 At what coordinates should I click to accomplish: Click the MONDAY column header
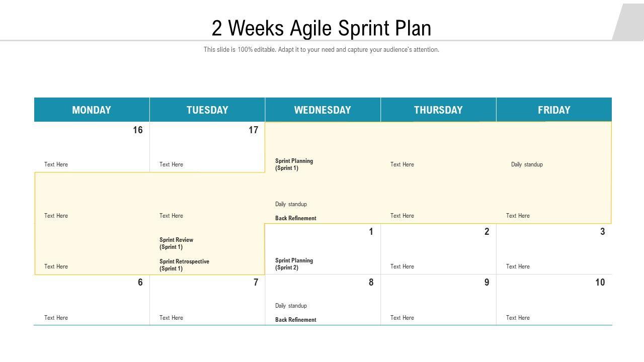click(92, 110)
